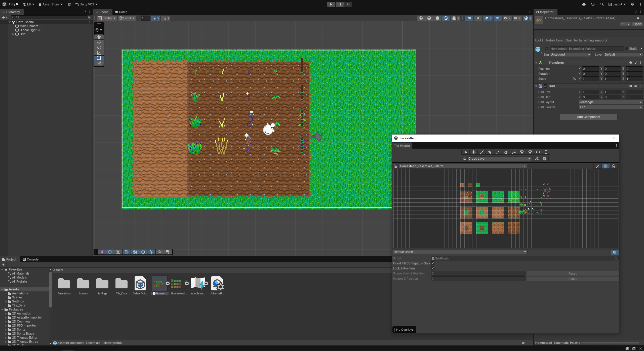Open the Crops Layer tilemap dropdown
The height and width of the screenshot is (351, 644).
[x=499, y=159]
